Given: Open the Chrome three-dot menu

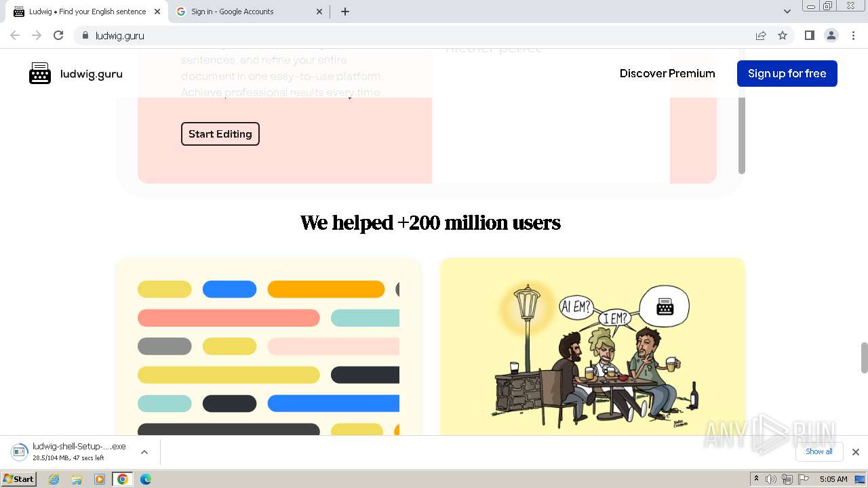Looking at the screenshot, I should click(853, 35).
